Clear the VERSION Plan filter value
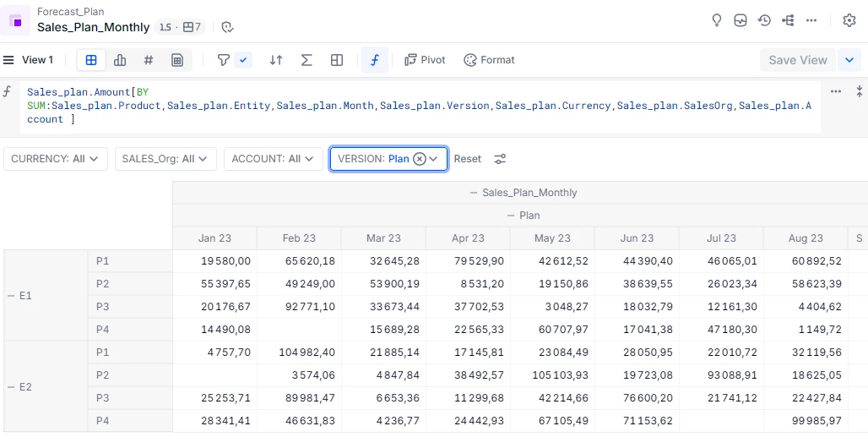The width and height of the screenshot is (868, 448). click(x=419, y=159)
